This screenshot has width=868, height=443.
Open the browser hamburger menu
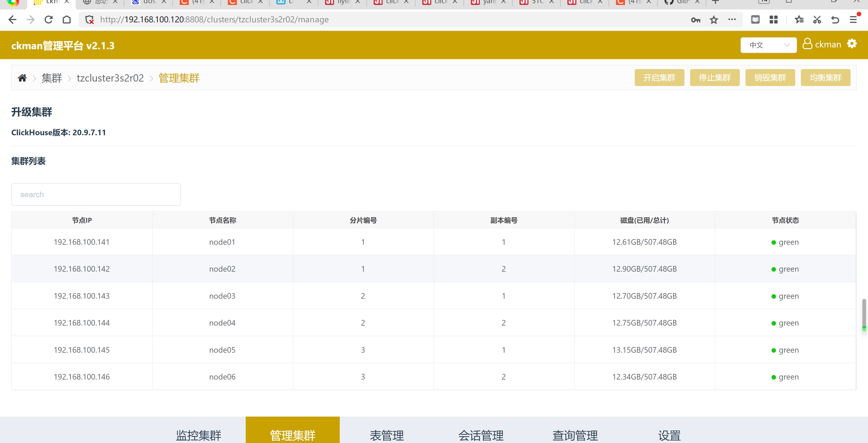[x=853, y=20]
